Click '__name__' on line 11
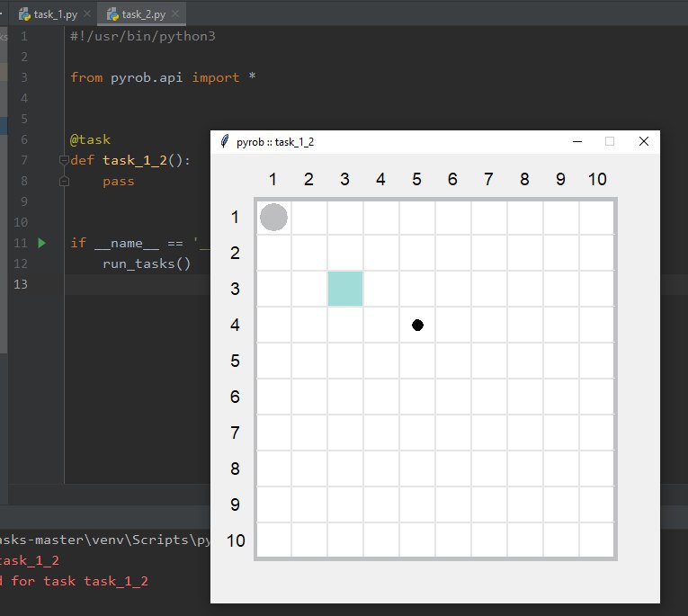The image size is (688, 616). click(127, 243)
